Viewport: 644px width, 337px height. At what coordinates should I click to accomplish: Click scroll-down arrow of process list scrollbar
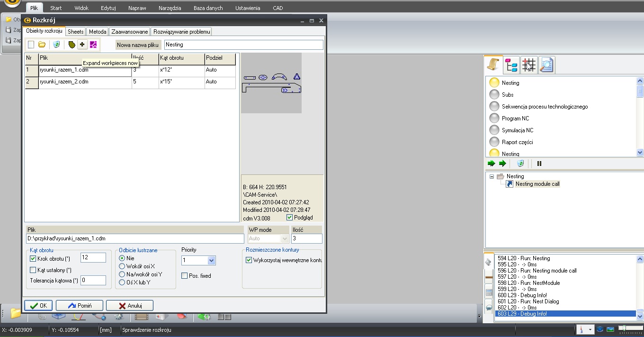tap(640, 153)
